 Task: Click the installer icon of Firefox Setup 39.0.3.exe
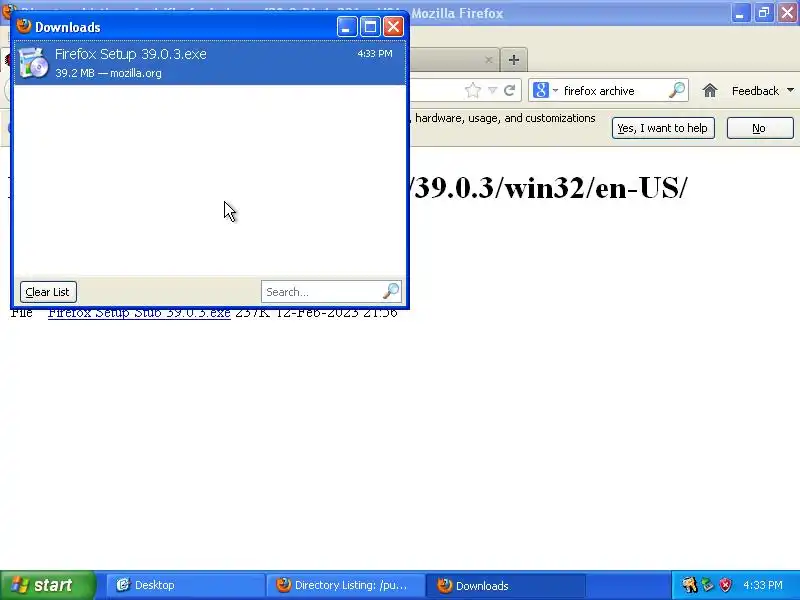point(33,63)
